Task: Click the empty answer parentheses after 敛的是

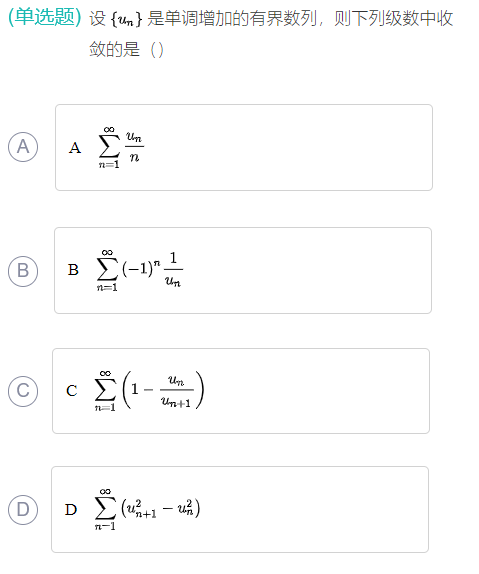Action: (x=157, y=50)
